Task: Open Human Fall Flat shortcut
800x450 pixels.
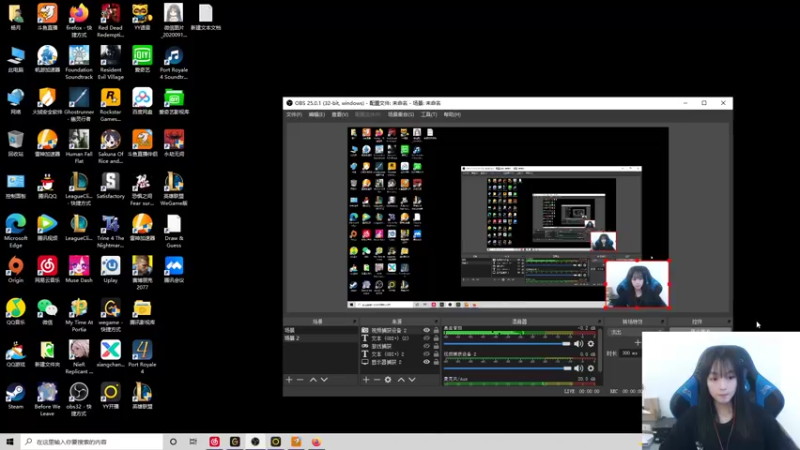Action: [79, 147]
